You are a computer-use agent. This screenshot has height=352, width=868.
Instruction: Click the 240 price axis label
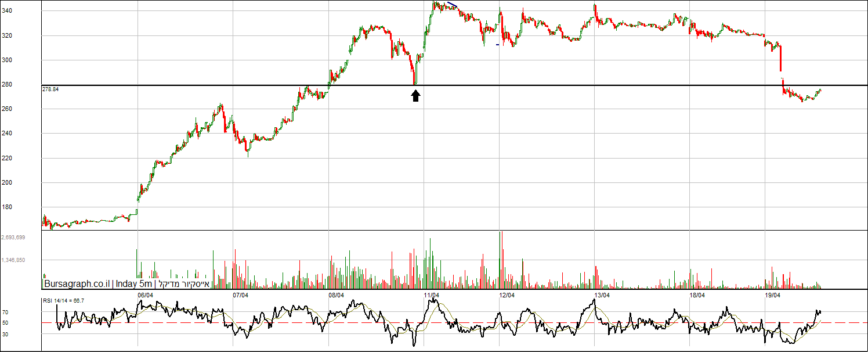click(x=6, y=133)
